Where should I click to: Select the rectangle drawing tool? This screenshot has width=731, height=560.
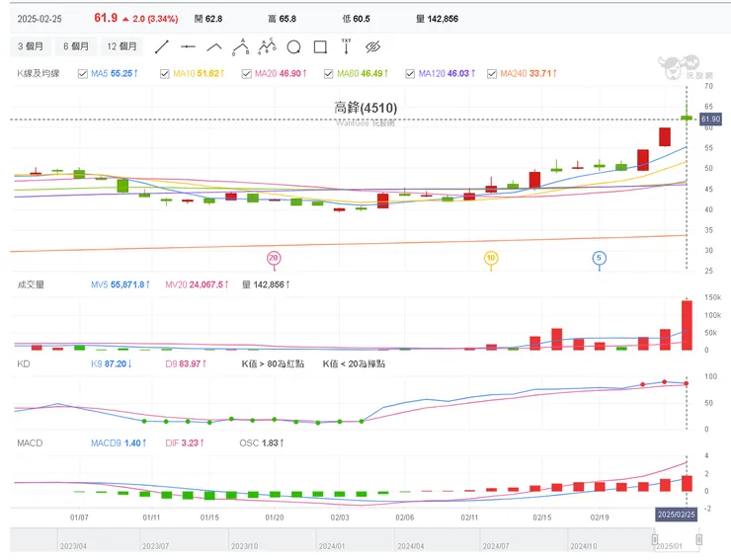(x=320, y=46)
